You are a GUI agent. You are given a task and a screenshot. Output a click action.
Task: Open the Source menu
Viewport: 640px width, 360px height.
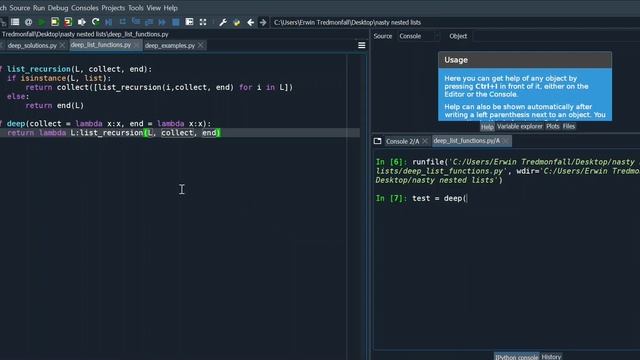tap(20, 8)
